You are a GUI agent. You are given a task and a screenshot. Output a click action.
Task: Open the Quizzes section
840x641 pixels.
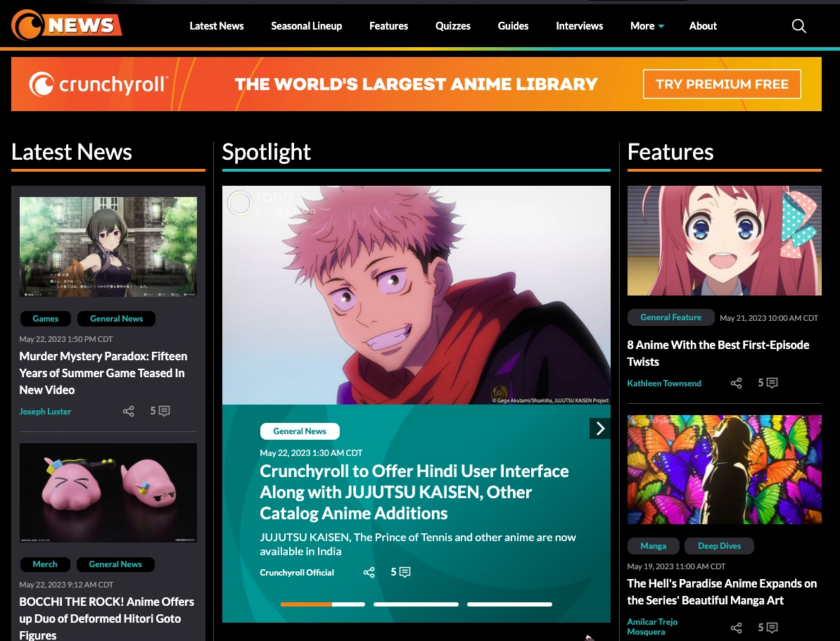[452, 25]
